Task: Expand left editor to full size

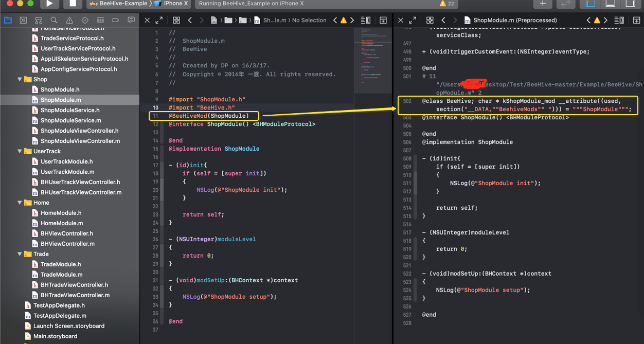Action: click(159, 21)
